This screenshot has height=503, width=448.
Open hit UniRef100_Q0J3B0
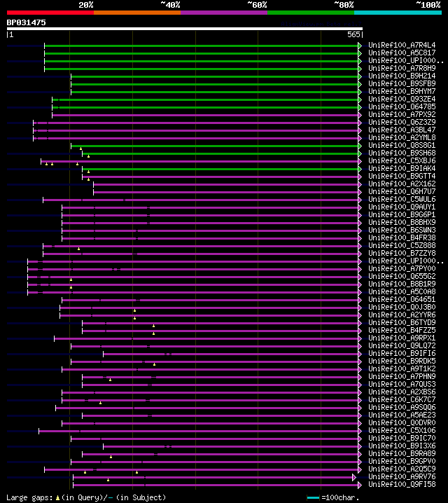pos(402,307)
